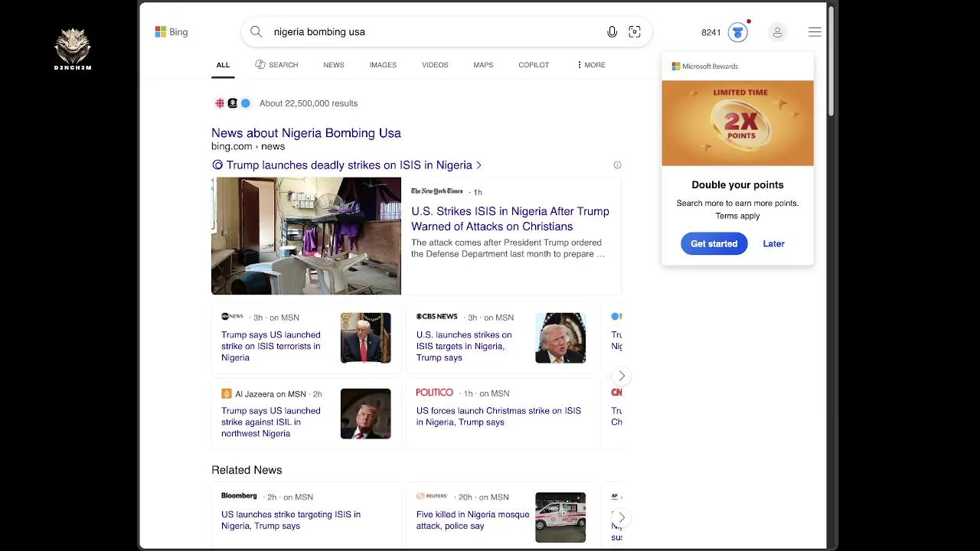The height and width of the screenshot is (551, 980).
Task: Click the Double your points heading
Action: (737, 185)
